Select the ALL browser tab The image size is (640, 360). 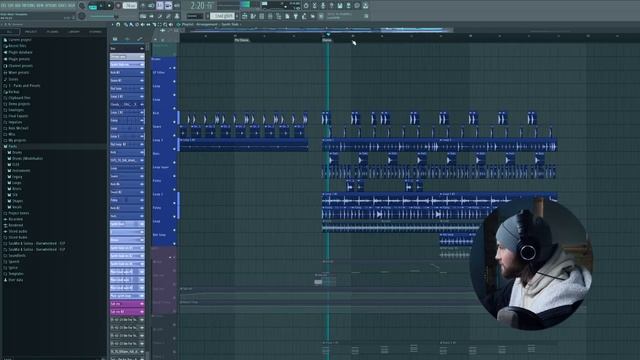(9, 31)
